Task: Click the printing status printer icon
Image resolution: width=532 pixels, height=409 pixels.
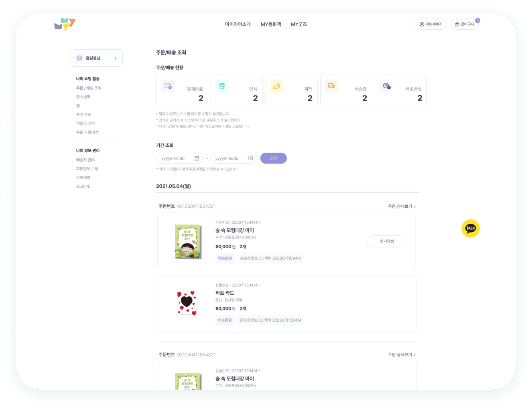Action: click(x=222, y=86)
